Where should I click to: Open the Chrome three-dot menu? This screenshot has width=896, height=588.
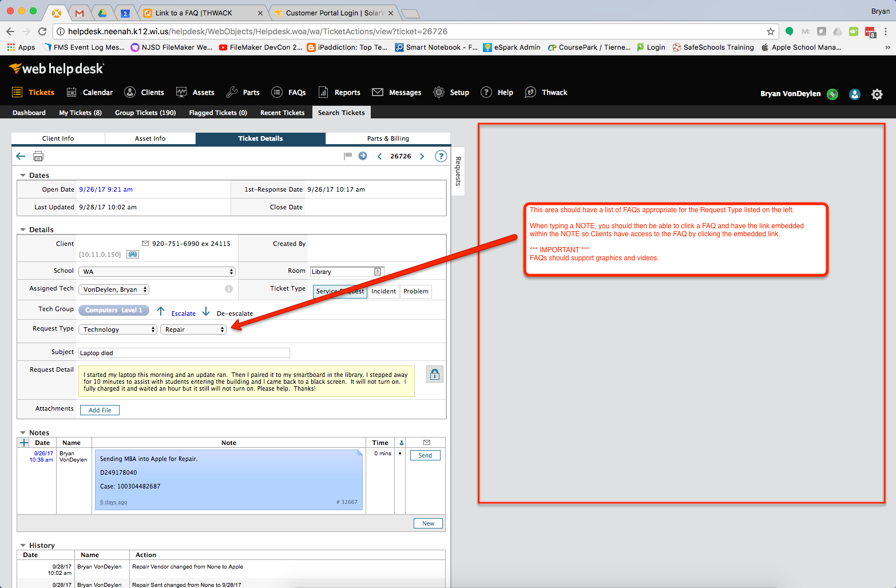tap(886, 31)
